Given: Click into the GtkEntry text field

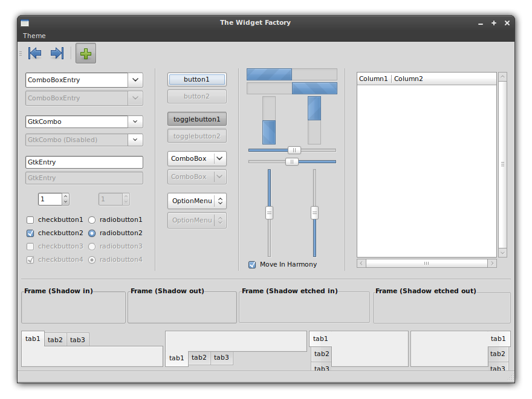Looking at the screenshot, I should tap(84, 163).
